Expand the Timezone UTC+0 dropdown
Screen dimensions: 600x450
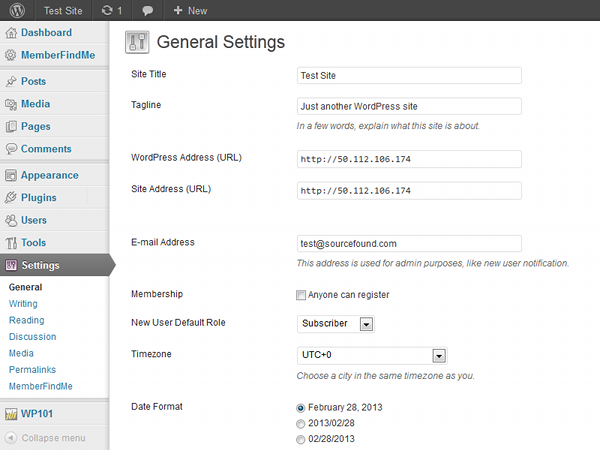point(372,355)
